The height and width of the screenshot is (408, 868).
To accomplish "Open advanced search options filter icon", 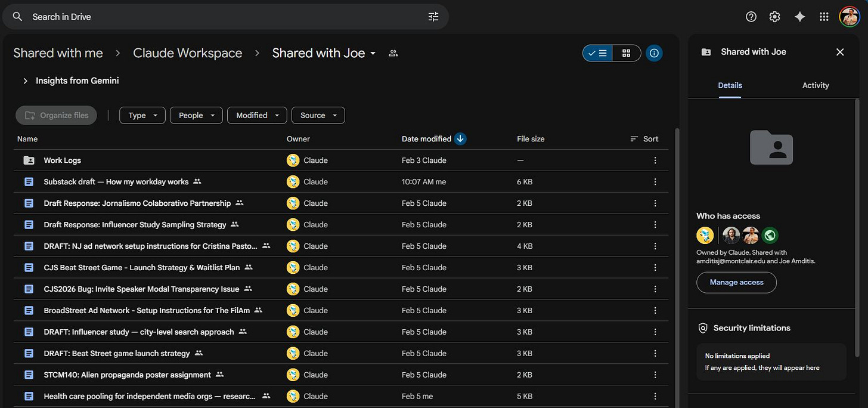I will coord(433,17).
